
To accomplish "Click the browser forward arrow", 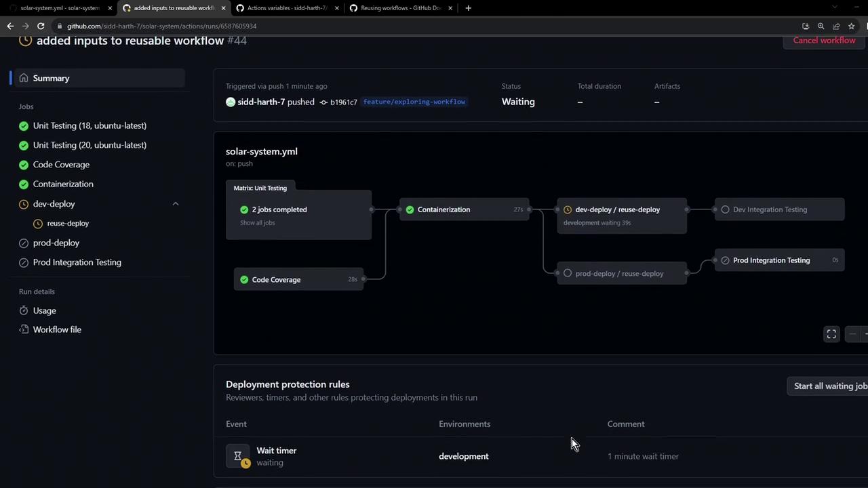I will point(26,26).
